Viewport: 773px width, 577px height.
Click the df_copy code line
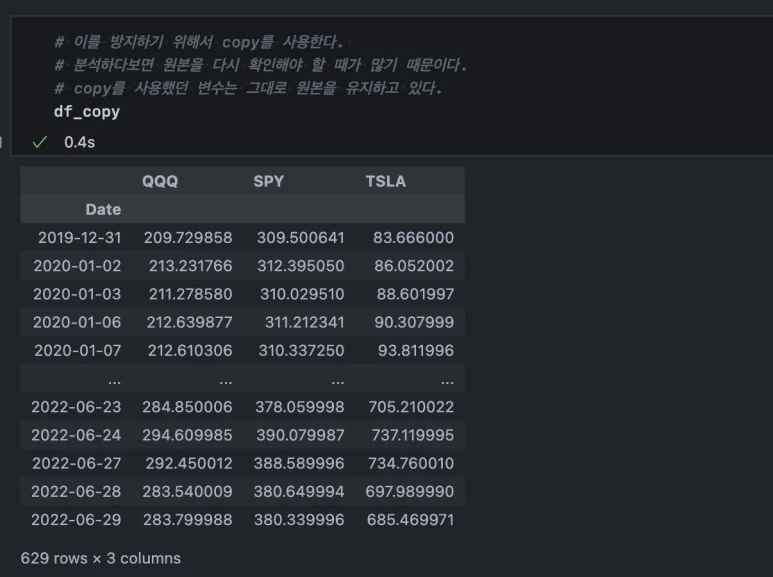(87, 112)
